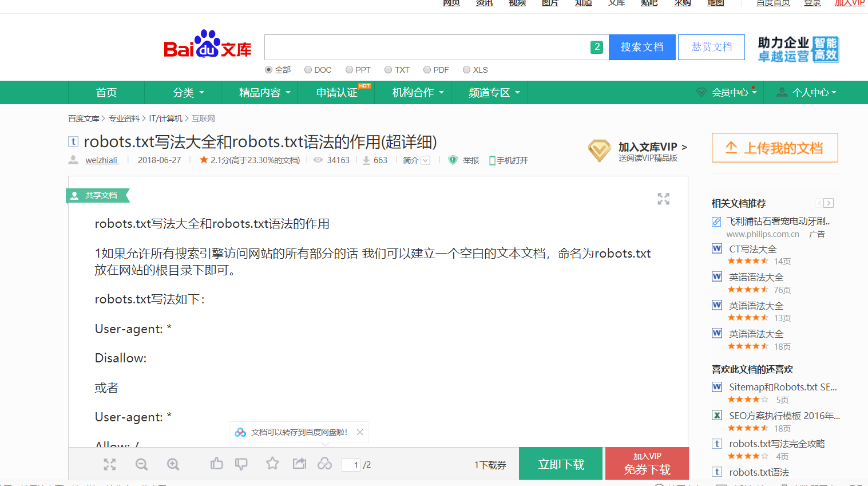Click the fullscreen expand icon in document
Image resolution: width=868 pixels, height=486 pixels.
(x=663, y=199)
